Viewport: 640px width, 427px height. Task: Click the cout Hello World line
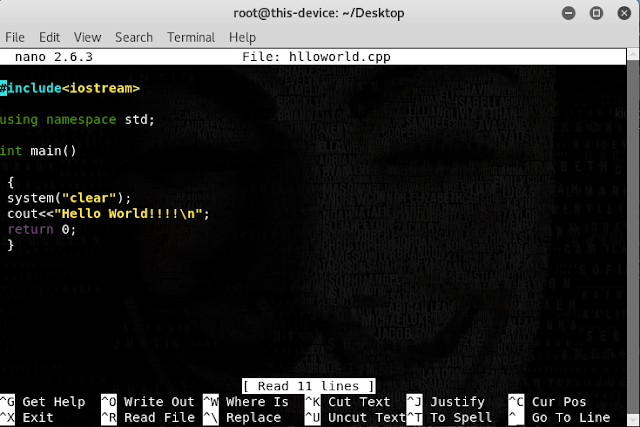pos(108,214)
